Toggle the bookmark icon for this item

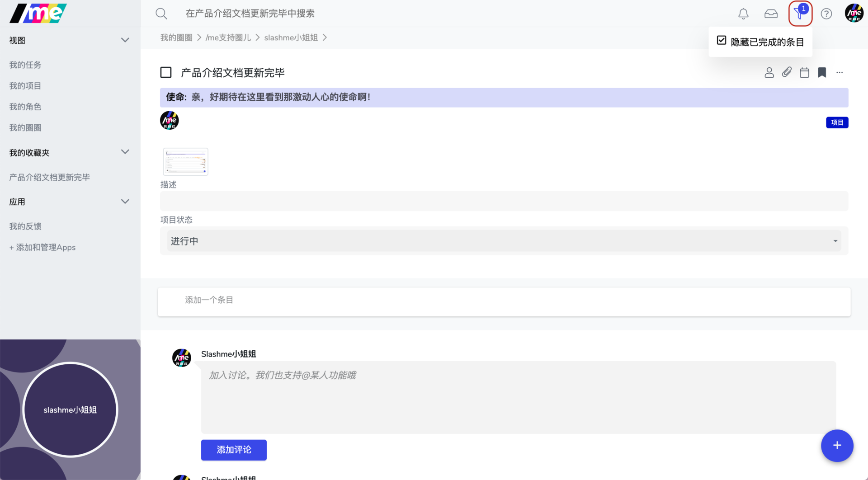click(x=822, y=72)
